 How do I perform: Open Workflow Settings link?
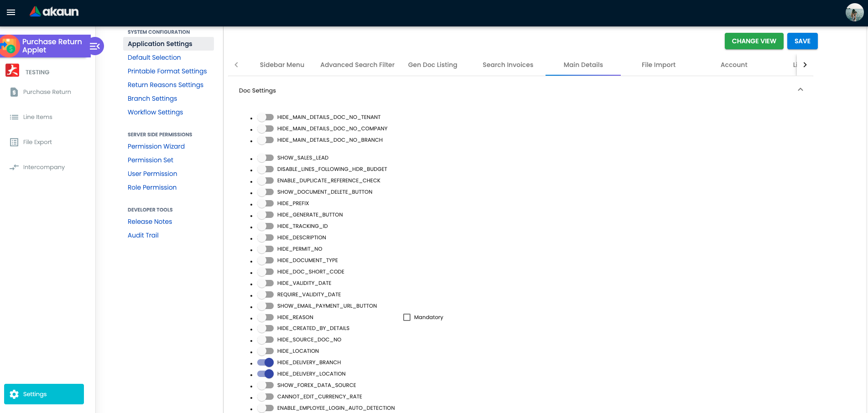(x=155, y=112)
